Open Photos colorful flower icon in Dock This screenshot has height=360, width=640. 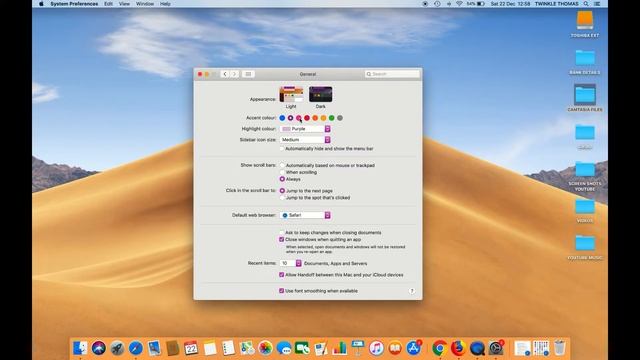(265, 348)
